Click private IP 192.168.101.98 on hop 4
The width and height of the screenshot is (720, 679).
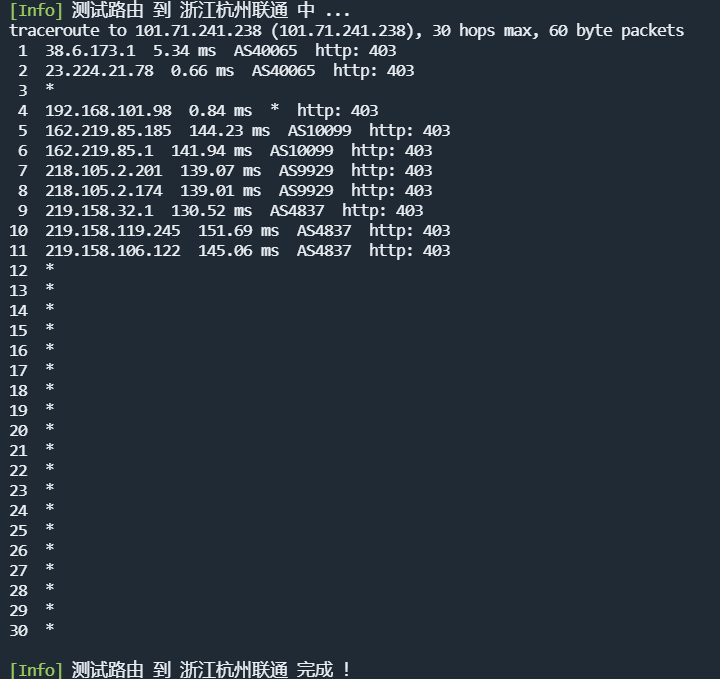coord(108,111)
